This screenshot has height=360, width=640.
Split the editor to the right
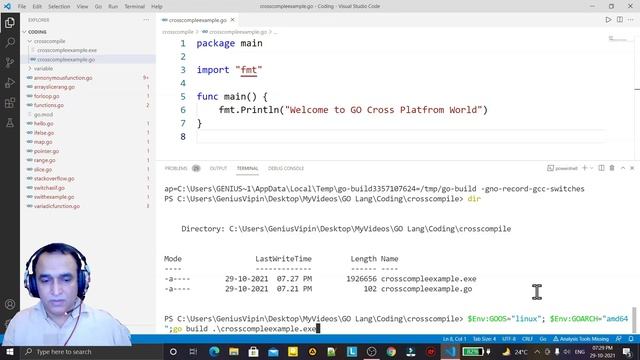620,20
